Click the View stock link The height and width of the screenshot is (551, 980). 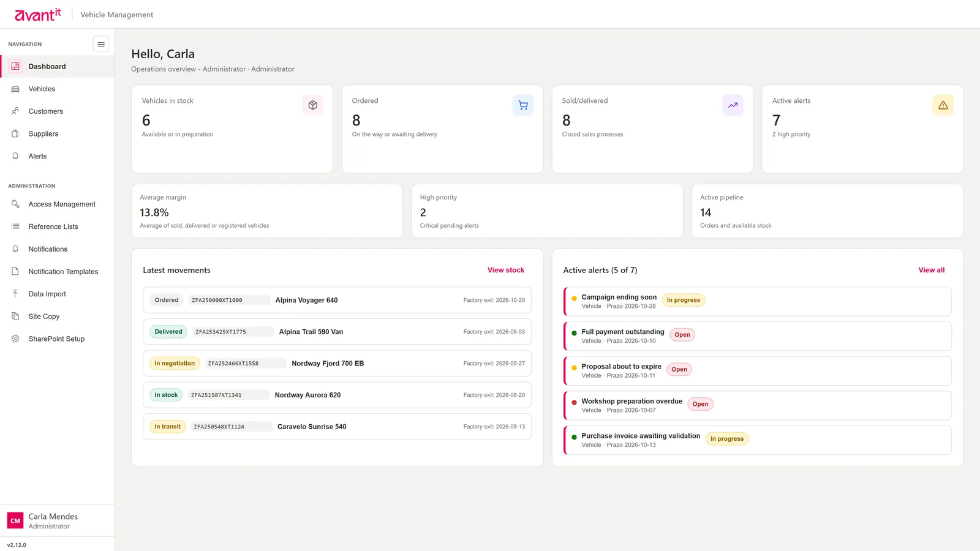pos(506,270)
